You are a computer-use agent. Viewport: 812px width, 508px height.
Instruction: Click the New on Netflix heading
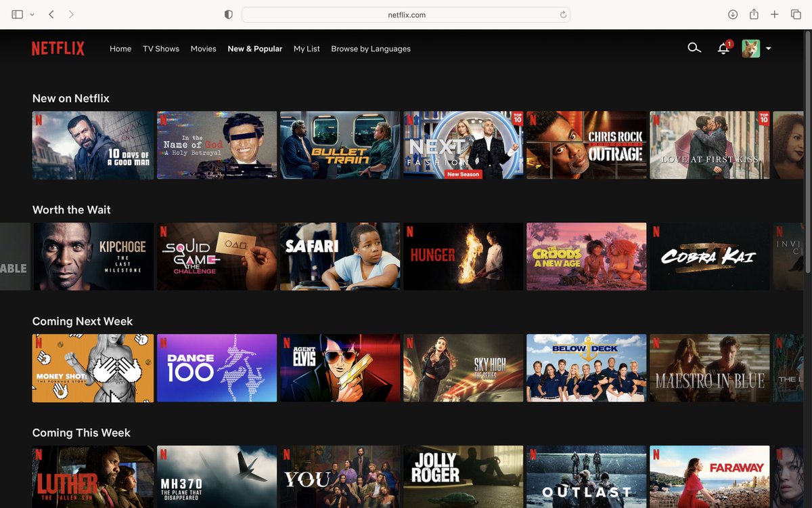pyautogui.click(x=71, y=98)
